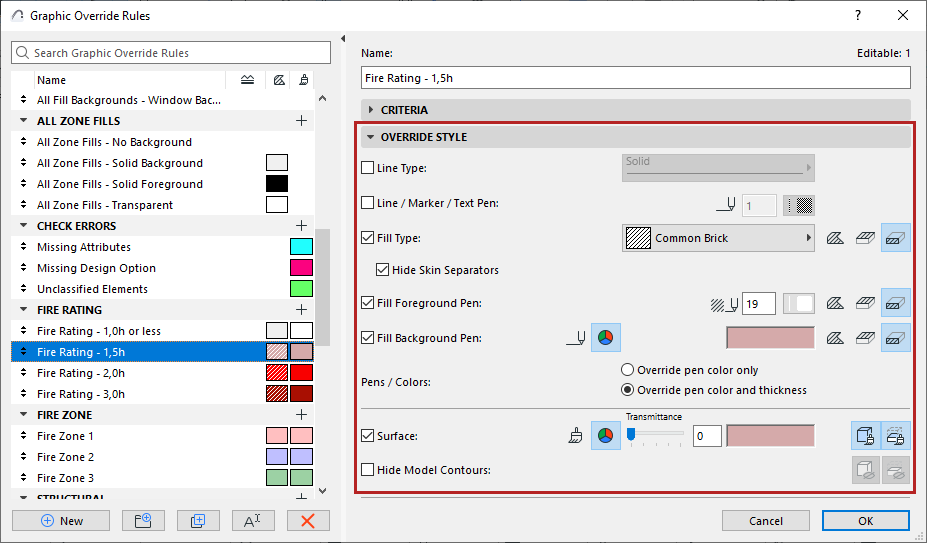This screenshot has height=543, width=927.
Task: Uncheck Hide Skin Separators
Action: coord(383,270)
